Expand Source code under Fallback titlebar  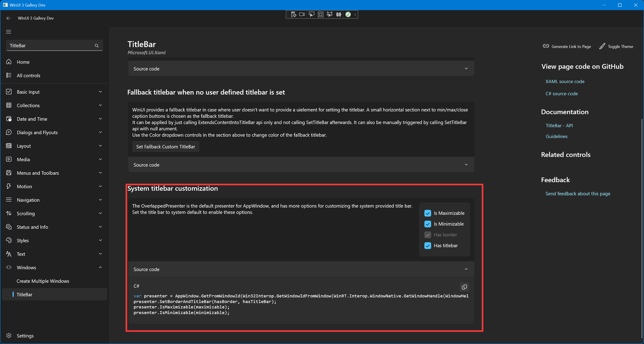[x=301, y=165]
